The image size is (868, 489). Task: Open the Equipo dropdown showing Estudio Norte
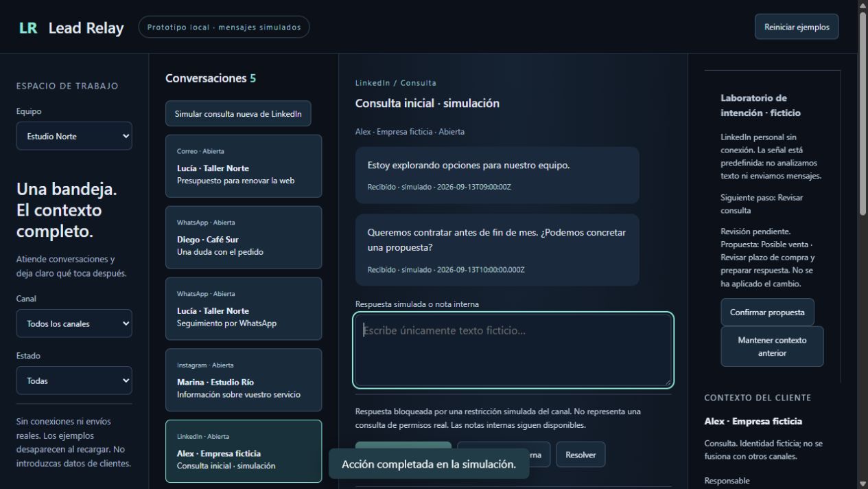tap(74, 136)
